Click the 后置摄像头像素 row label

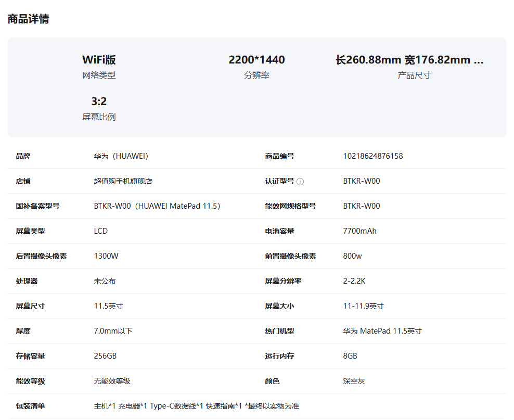point(41,256)
